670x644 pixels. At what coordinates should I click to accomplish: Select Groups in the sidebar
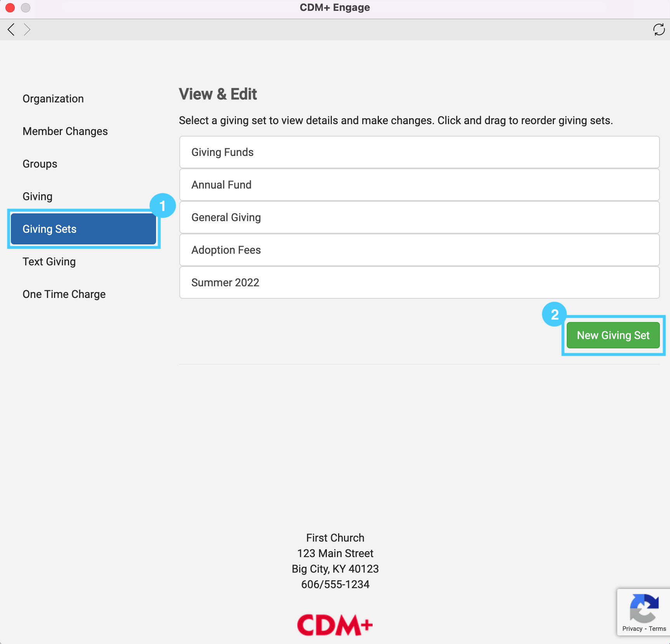(x=40, y=164)
